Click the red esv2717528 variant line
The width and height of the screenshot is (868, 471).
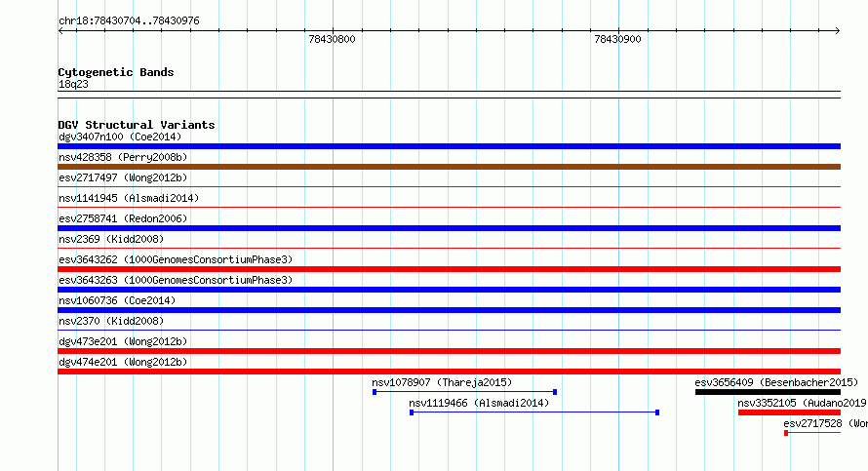click(812, 433)
